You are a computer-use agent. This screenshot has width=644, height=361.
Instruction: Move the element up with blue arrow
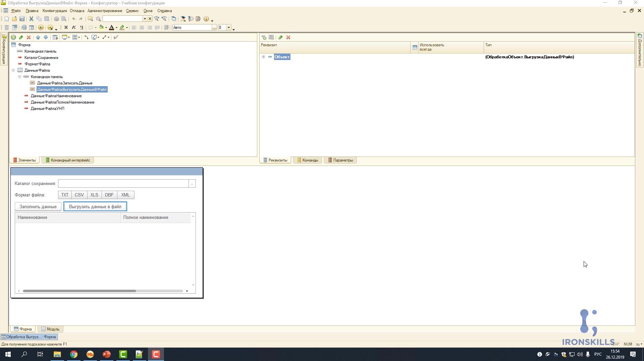(38, 37)
